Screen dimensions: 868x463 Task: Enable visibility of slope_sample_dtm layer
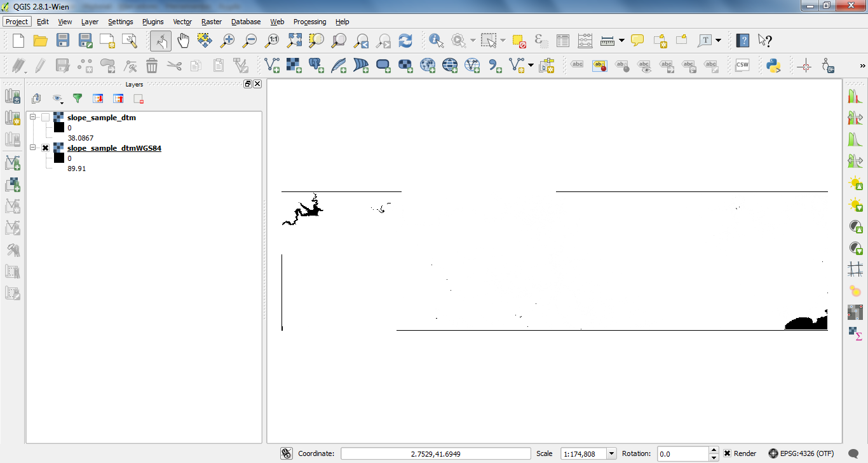(x=45, y=118)
